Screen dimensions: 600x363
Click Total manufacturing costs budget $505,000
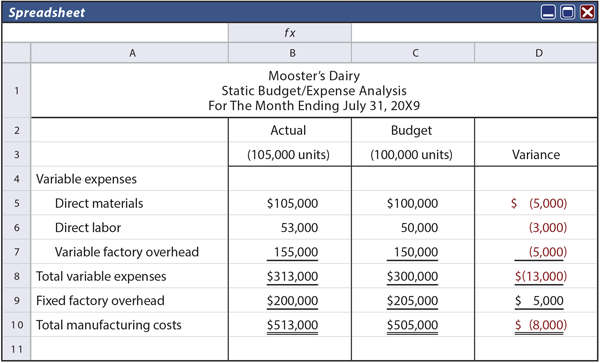pyautogui.click(x=413, y=325)
